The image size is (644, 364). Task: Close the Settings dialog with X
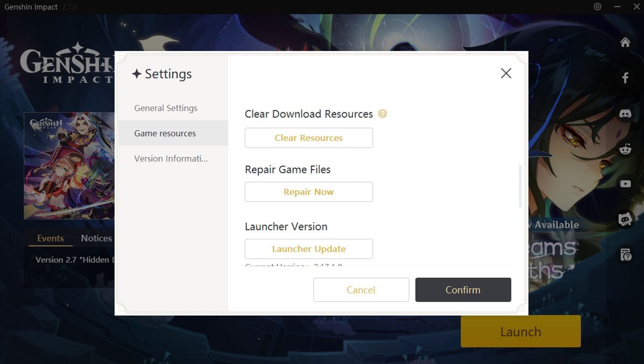506,74
